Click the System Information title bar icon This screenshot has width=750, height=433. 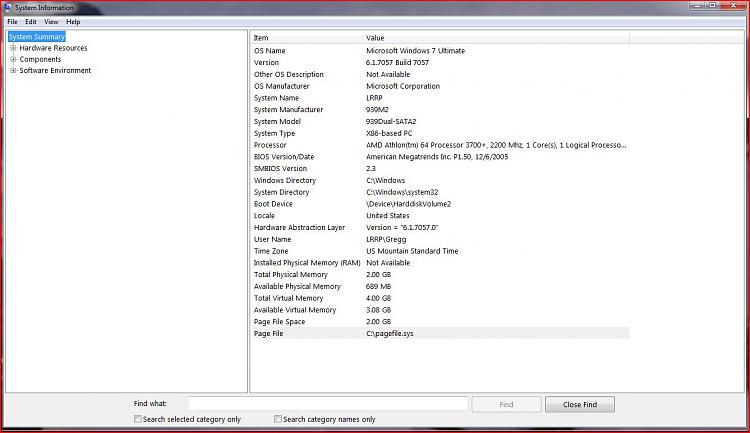point(7,7)
